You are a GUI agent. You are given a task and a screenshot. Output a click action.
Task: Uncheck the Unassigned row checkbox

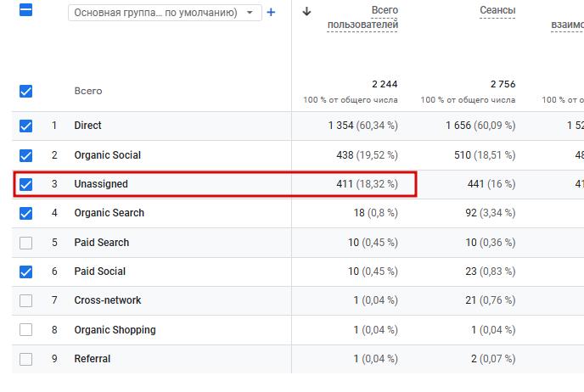click(x=25, y=184)
